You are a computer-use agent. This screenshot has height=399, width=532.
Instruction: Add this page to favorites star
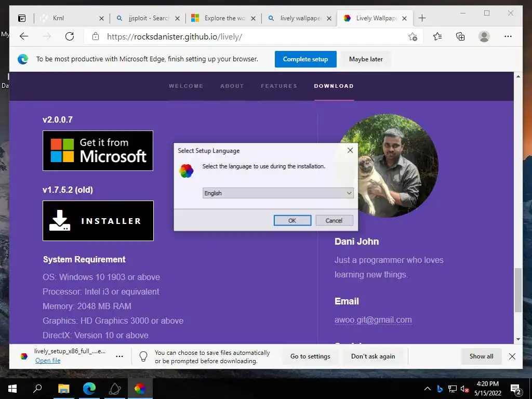coord(413,37)
